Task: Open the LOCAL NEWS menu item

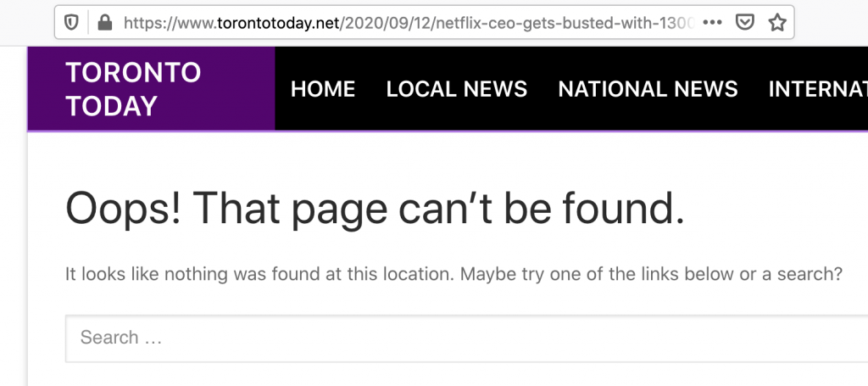Action: coord(457,89)
